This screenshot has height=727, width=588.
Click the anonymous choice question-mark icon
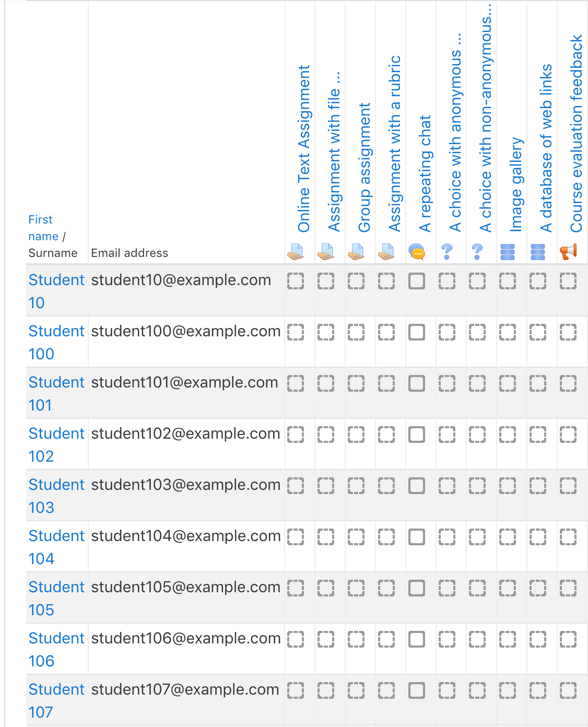[x=447, y=252]
